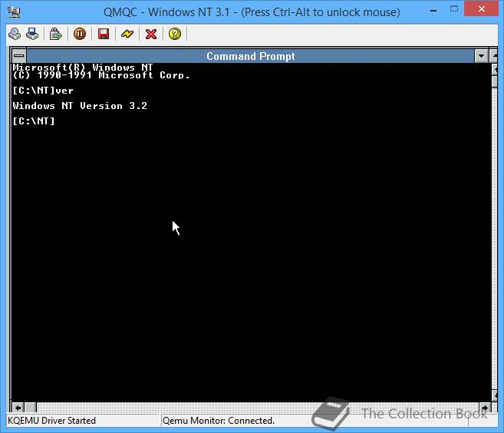This screenshot has height=433, width=504.
Task: Click the '(C) 1990-1991 Microsoft Corp.' line
Action: [101, 75]
